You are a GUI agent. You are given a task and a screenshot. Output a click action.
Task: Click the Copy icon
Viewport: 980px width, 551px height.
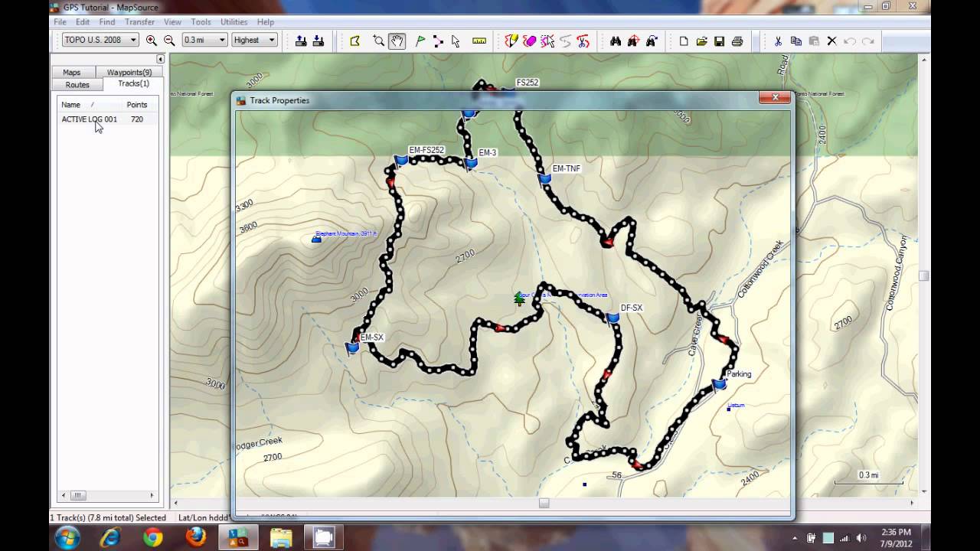795,41
